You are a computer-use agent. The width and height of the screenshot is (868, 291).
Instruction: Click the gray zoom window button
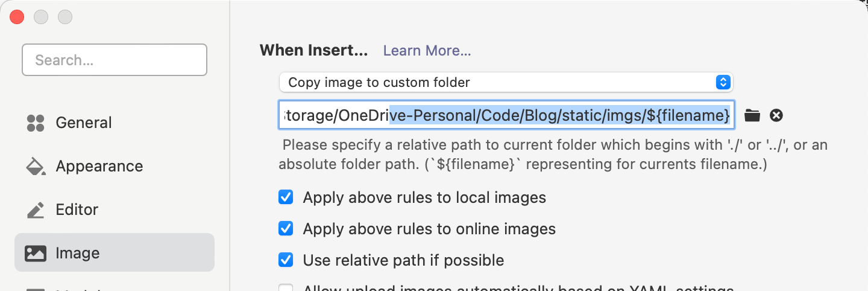click(64, 17)
